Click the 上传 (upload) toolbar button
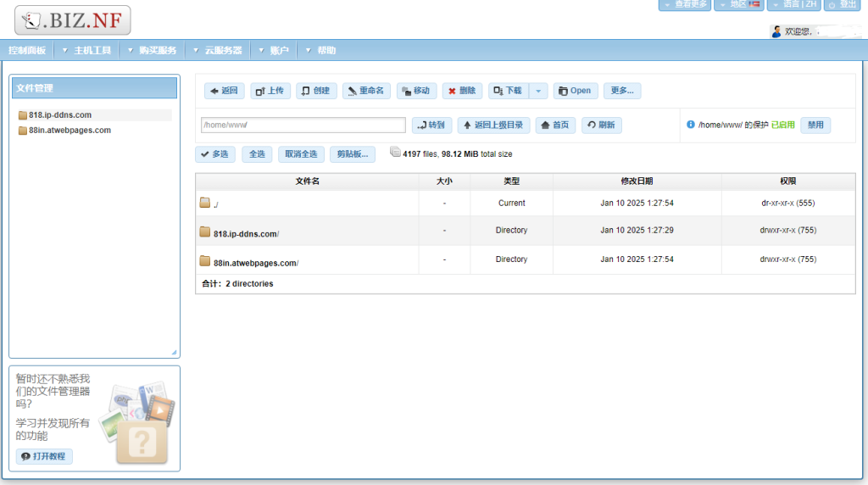The height and width of the screenshot is (485, 868). [x=271, y=91]
